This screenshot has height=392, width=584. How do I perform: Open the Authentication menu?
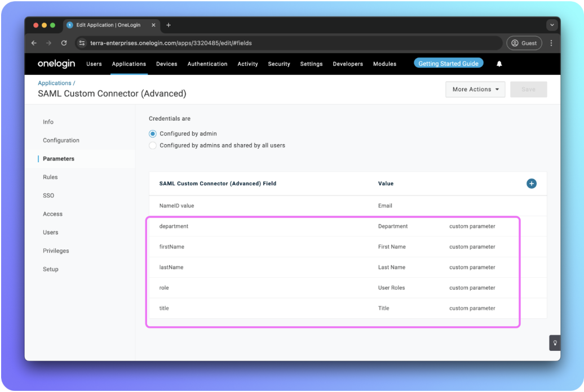pos(207,64)
